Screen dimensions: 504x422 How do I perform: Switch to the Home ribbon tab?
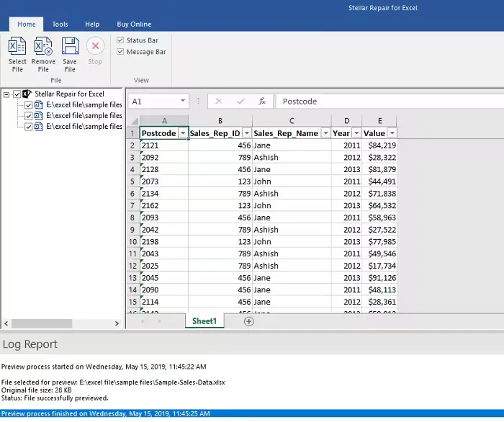[x=27, y=24]
